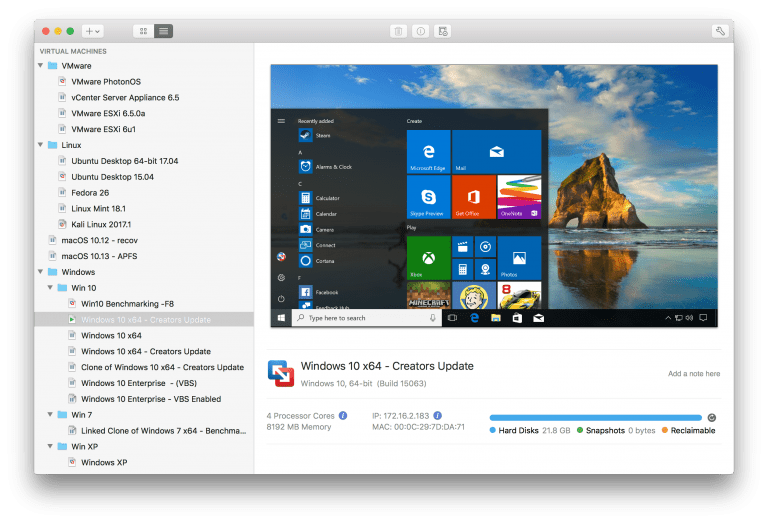Switch library to list view

click(164, 31)
